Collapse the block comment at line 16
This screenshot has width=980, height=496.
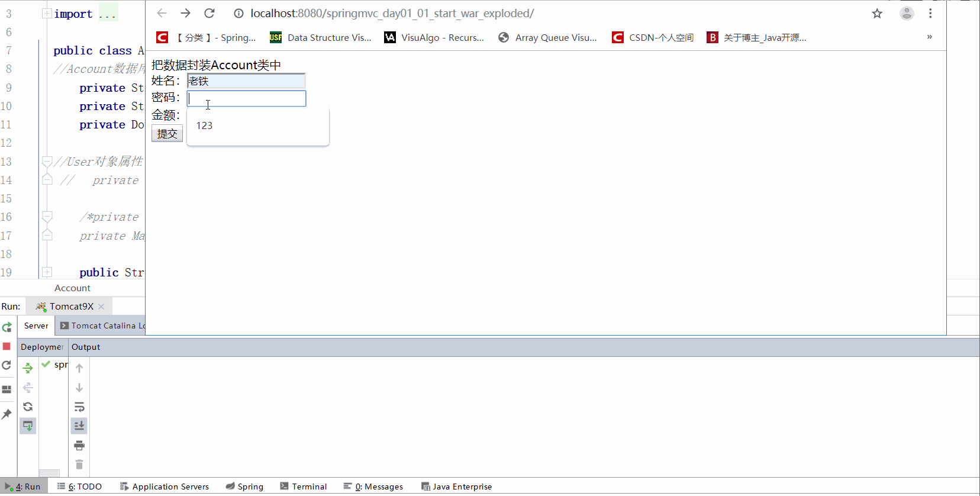coord(47,217)
